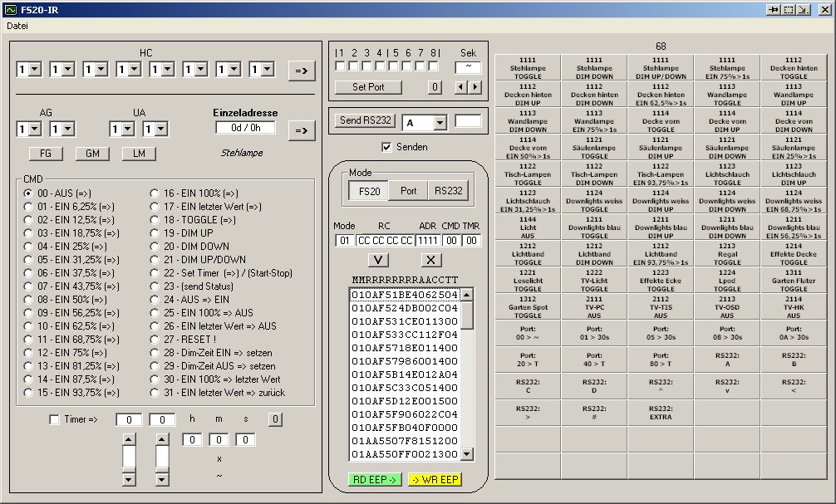
Task: Click the code list vertical scrollbar down arrow
Action: tap(467, 454)
